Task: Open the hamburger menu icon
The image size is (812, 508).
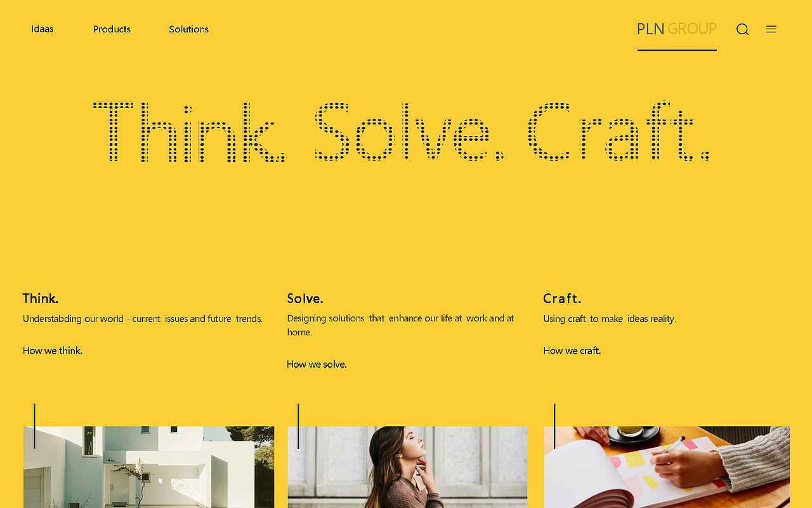Action: [771, 29]
